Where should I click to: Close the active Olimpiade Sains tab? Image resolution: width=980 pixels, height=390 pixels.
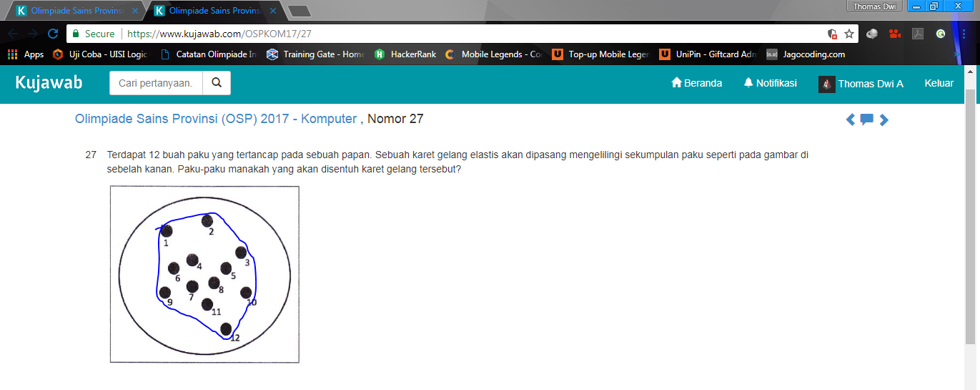point(272,11)
